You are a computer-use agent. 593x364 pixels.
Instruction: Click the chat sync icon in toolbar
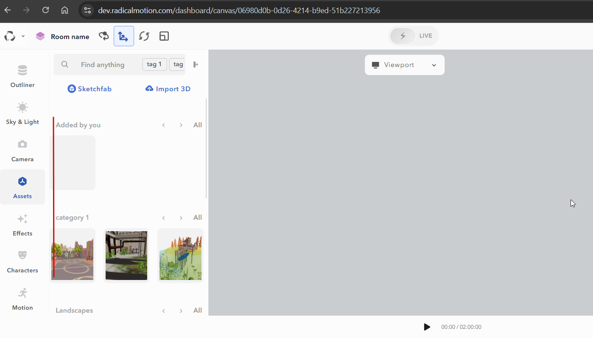[103, 36]
